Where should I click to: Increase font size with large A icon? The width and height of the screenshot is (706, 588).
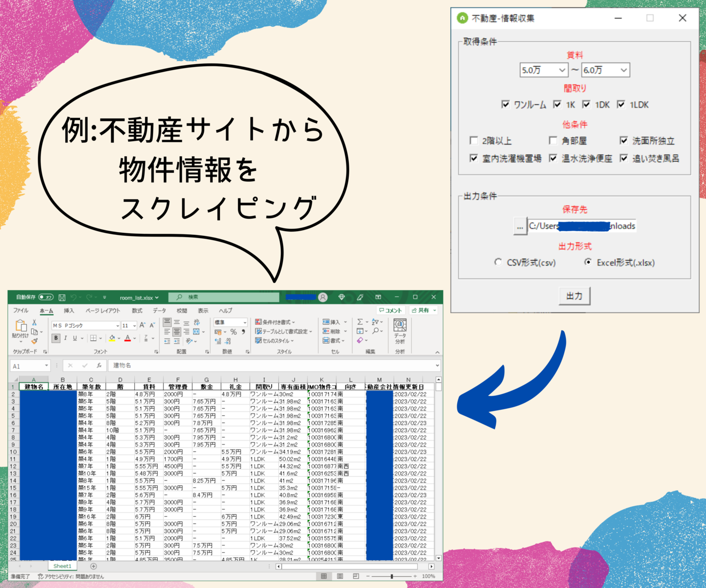(x=142, y=325)
